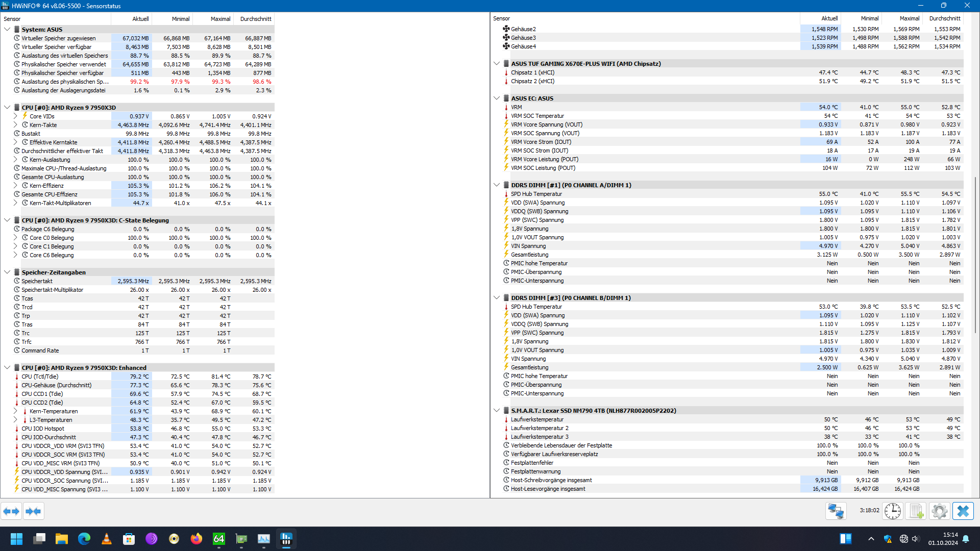The height and width of the screenshot is (551, 980).
Task: Expand the Core VIDs row
Action: 15,116
